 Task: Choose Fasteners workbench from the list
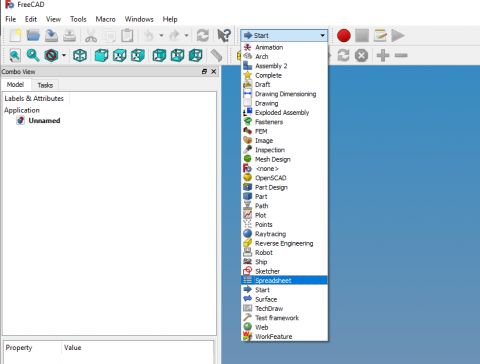click(x=284, y=122)
